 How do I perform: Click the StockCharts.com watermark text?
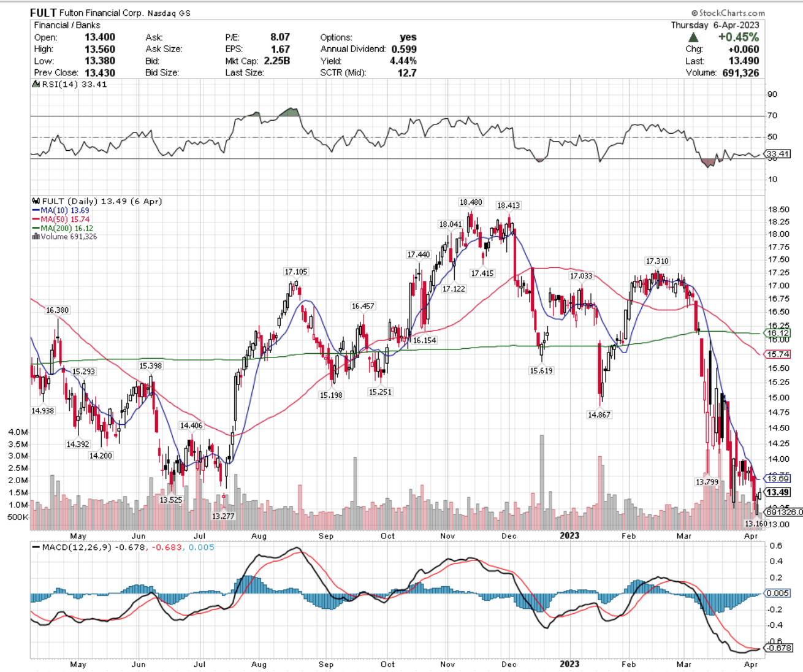(728, 13)
